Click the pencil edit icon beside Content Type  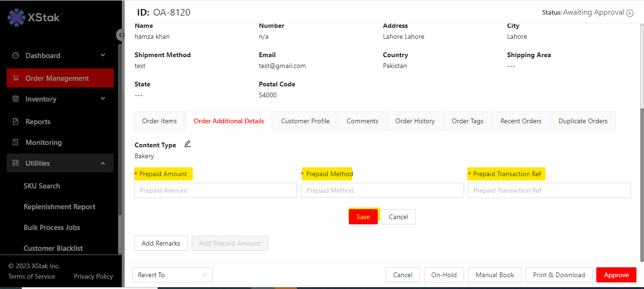pos(187,144)
